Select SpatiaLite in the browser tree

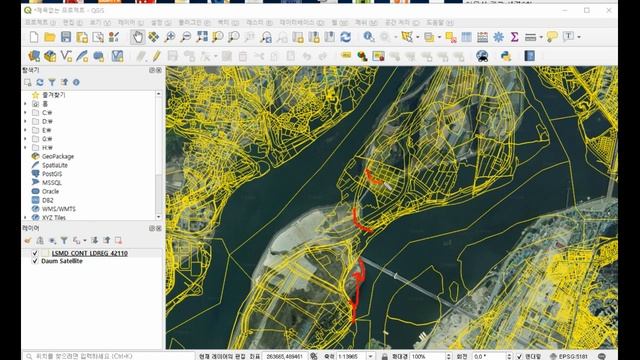[x=55, y=165]
